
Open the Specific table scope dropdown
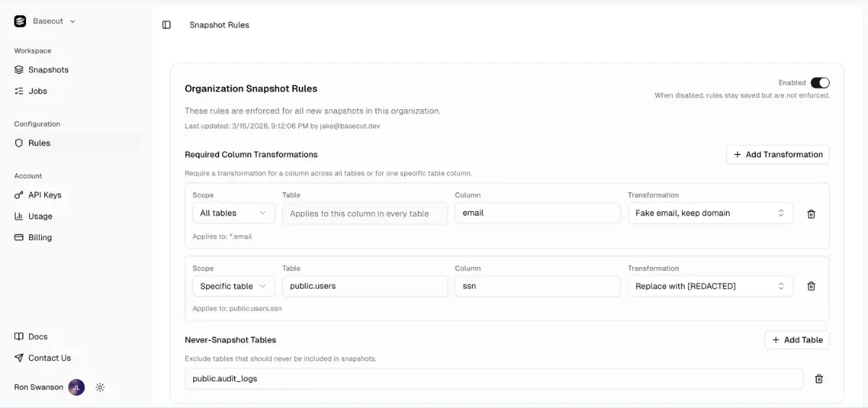point(234,286)
